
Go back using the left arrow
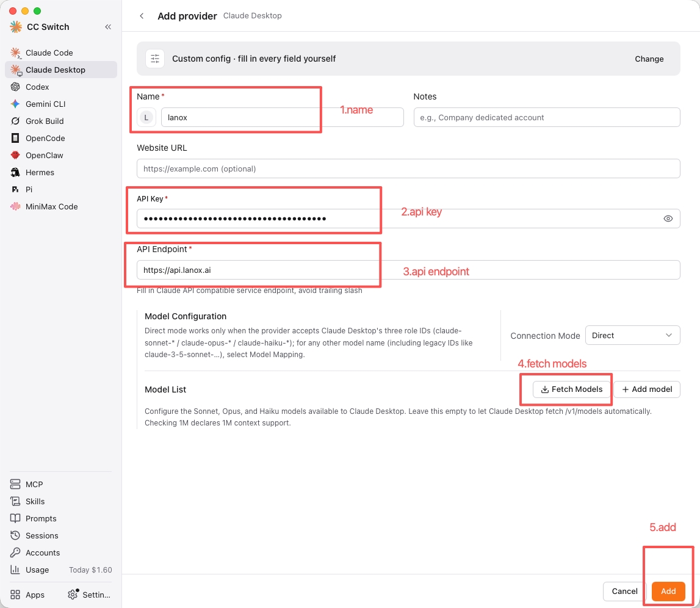(142, 16)
